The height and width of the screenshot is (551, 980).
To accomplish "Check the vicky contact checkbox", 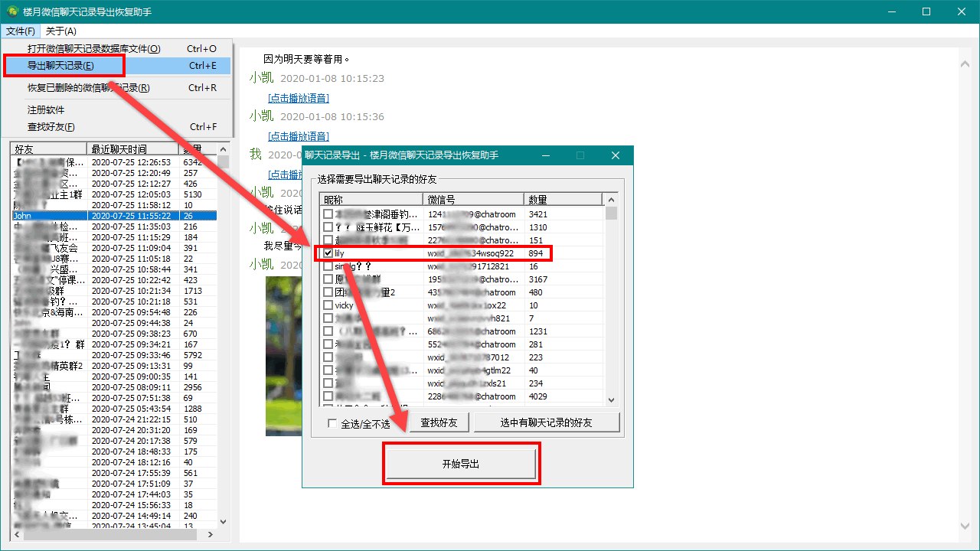I will (327, 305).
